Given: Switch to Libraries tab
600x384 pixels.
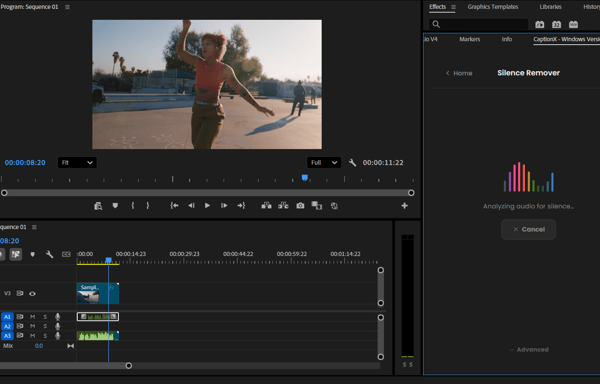Looking at the screenshot, I should [551, 7].
